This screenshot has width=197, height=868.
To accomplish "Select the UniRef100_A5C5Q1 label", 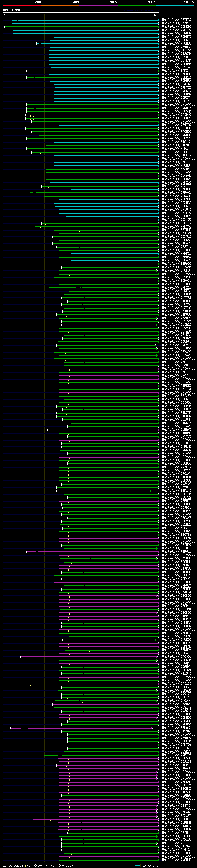I will 177,111.
